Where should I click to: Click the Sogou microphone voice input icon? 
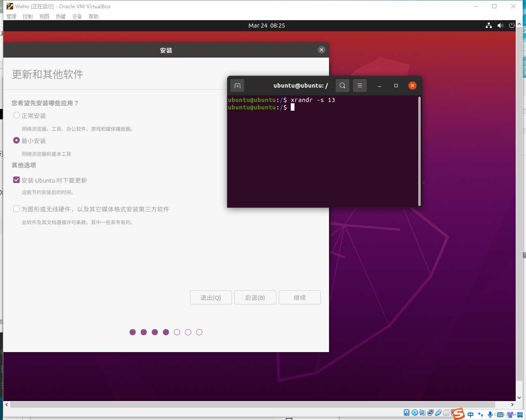[490, 415]
